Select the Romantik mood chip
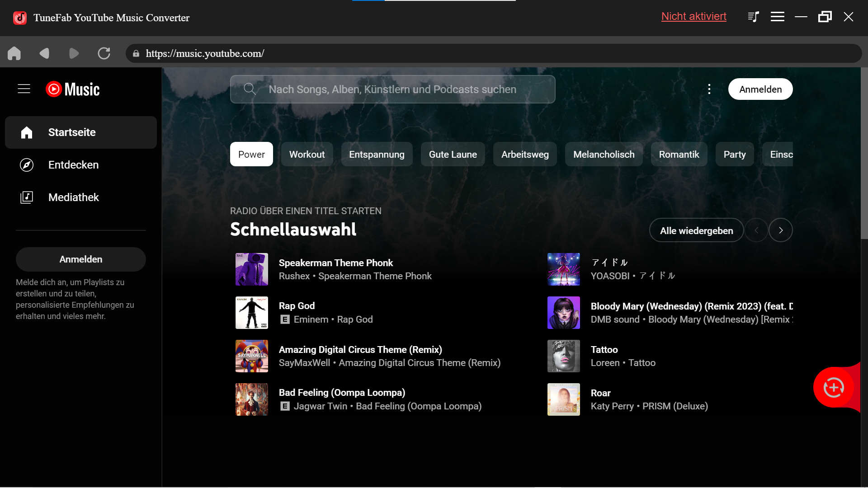 [x=679, y=154]
